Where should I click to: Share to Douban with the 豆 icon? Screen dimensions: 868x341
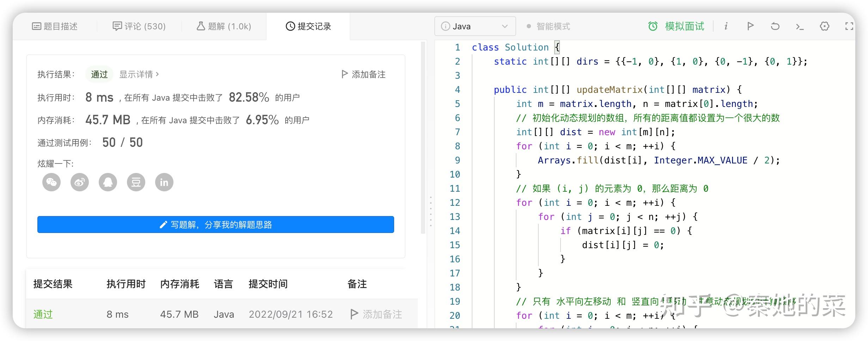coord(136,182)
